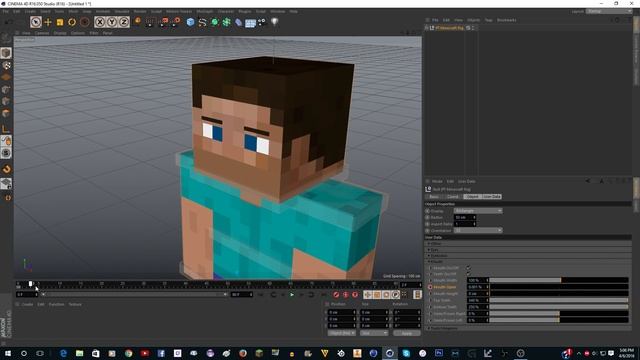The height and width of the screenshot is (360, 640).
Task: Select the Points mode icon in sidebar
Action: coord(6,89)
